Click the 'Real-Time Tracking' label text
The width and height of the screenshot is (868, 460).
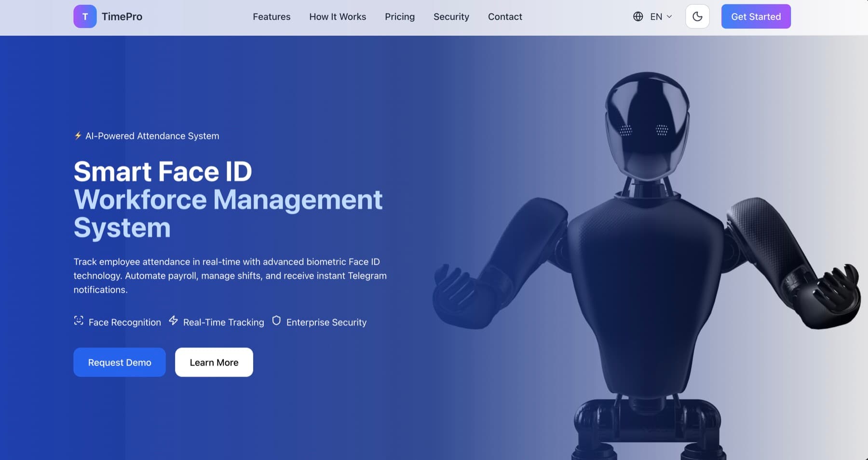224,322
